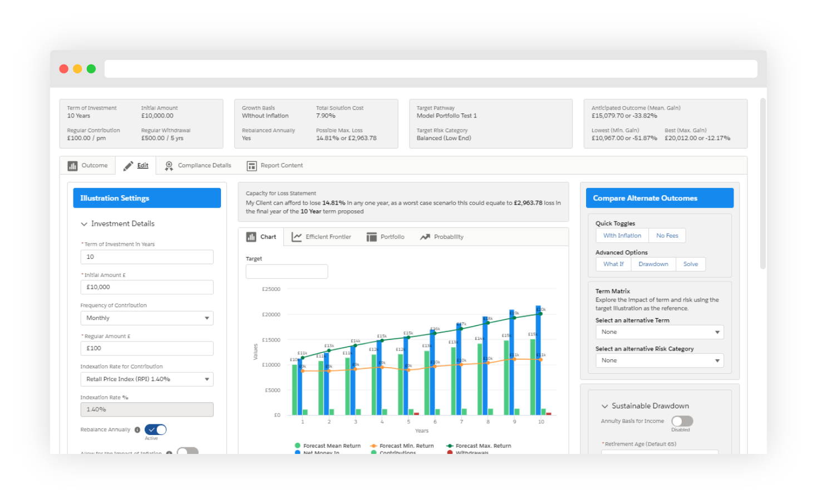Click the With Inflation quick toggle button
This screenshot has width=817, height=504.
[x=622, y=236]
